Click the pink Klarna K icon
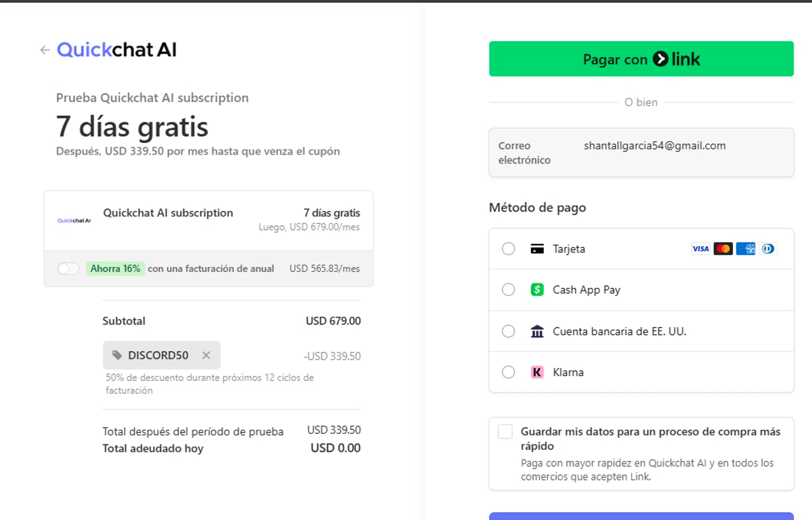This screenshot has height=520, width=812. click(x=537, y=372)
